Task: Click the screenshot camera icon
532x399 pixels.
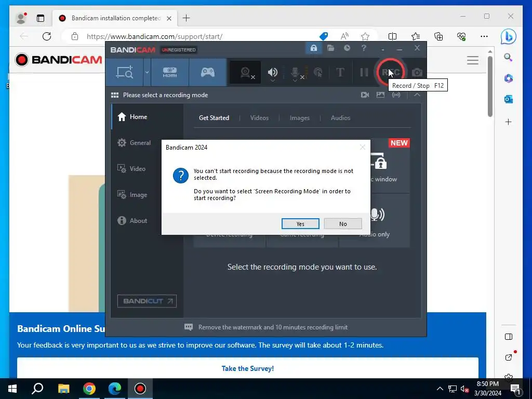Action: [417, 72]
